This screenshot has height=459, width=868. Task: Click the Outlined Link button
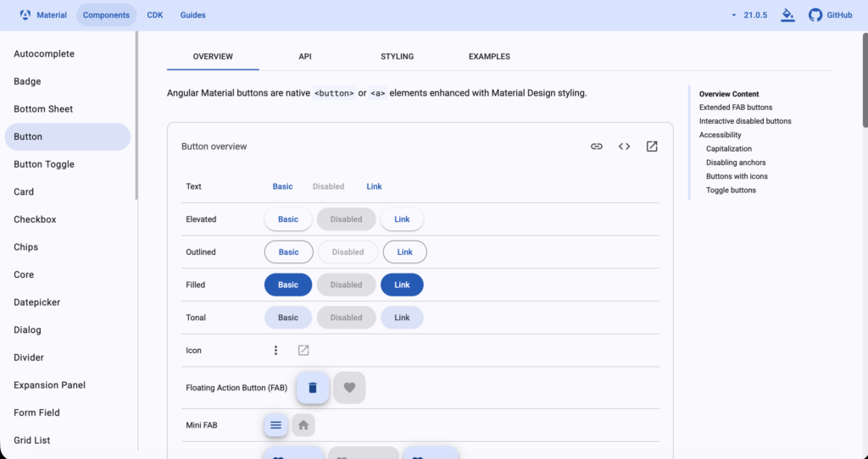click(404, 252)
